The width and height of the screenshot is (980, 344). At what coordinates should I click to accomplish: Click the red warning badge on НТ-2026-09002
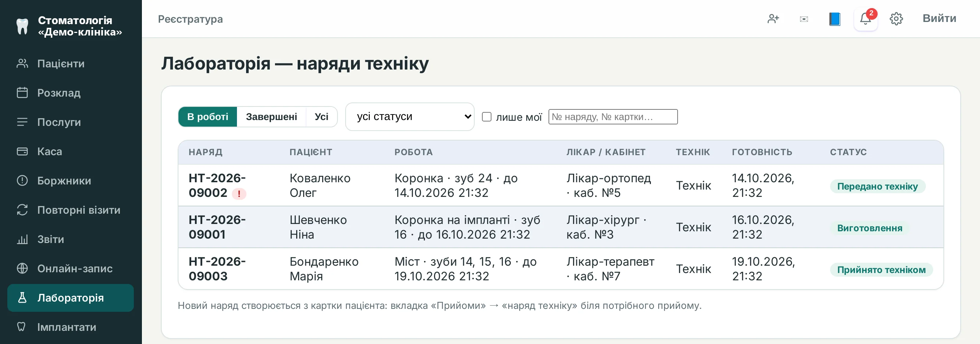[239, 194]
